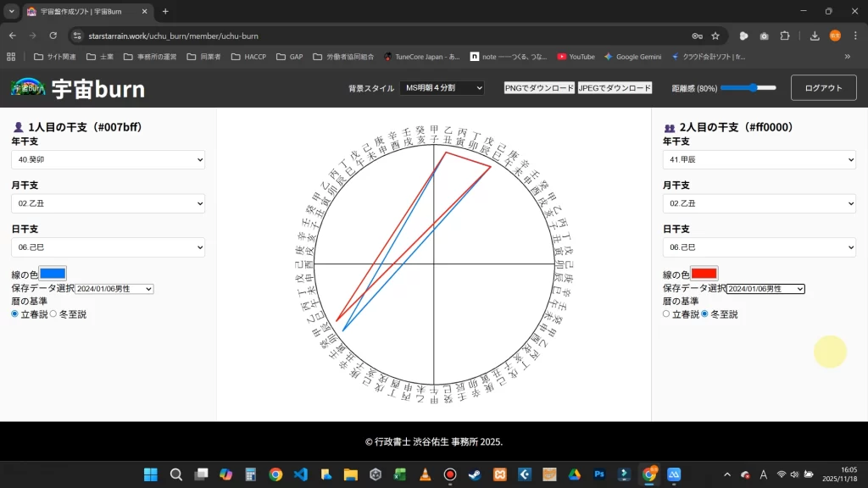Select 冬至説 for person 1 calendar basis

coord(53,314)
